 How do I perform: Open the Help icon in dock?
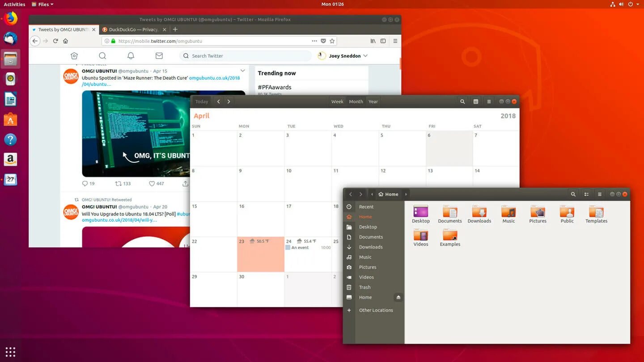(x=10, y=139)
